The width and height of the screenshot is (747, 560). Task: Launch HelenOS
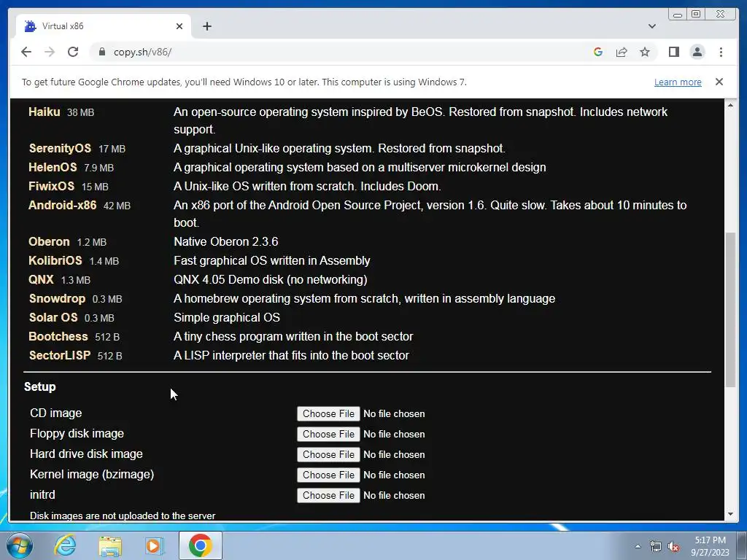53,167
